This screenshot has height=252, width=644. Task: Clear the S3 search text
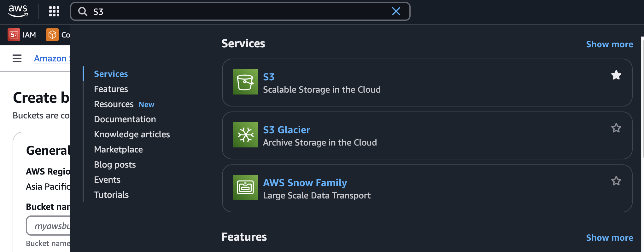pyautogui.click(x=396, y=11)
